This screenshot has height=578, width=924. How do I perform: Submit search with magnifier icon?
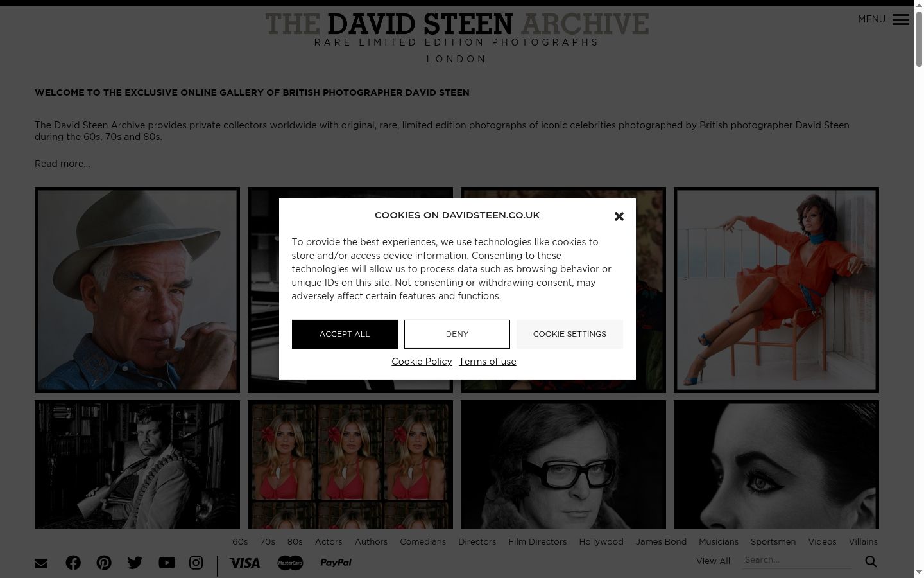click(871, 561)
